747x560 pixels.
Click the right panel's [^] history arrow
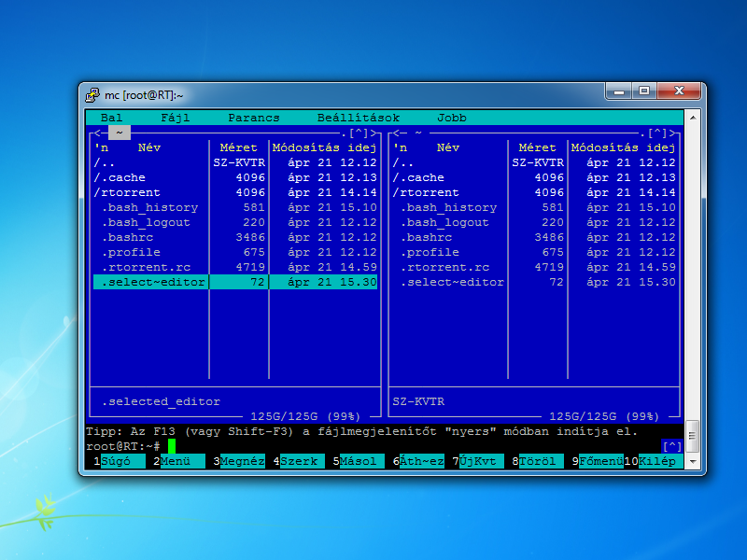657,133
